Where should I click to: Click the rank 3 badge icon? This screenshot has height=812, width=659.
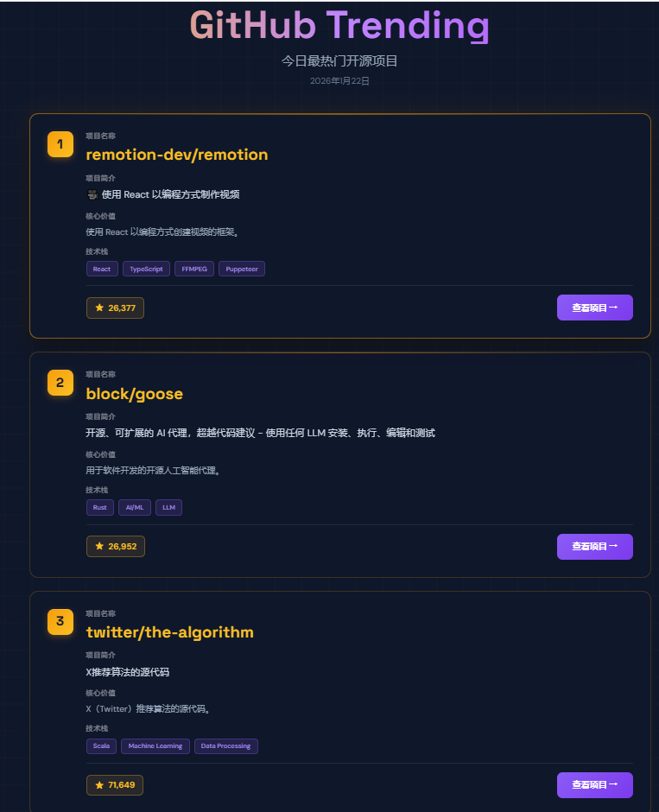pos(60,621)
